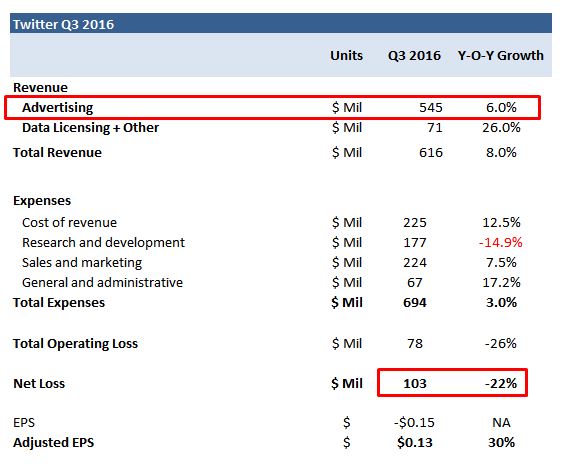Image resolution: width=567 pixels, height=476 pixels.
Task: Click the bold '$ Mil' unit beside Net Loss
Action: coord(347,384)
